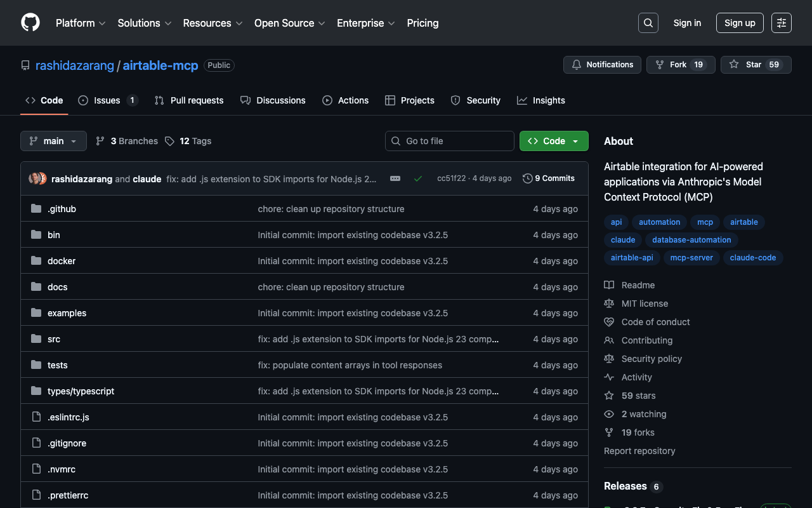Image resolution: width=812 pixels, height=508 pixels.
Task: Open the 9 Commits history link
Action: coord(549,178)
